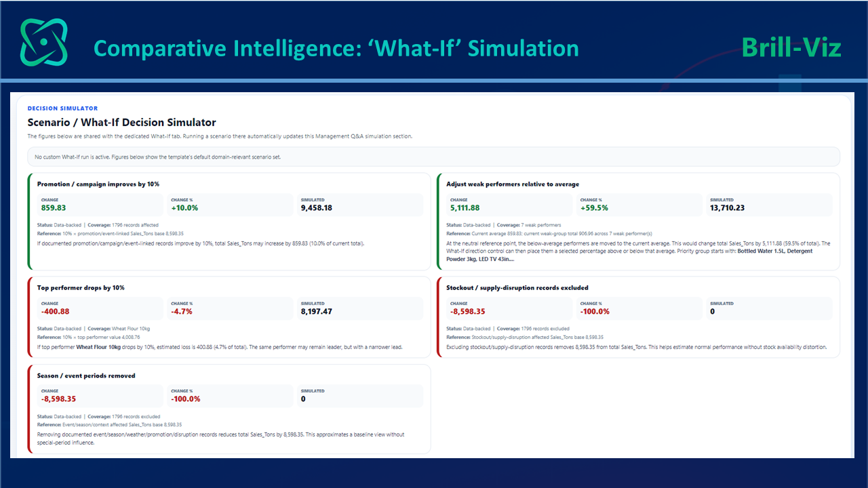Click the simulated 8,197.47 value tile

click(359, 308)
